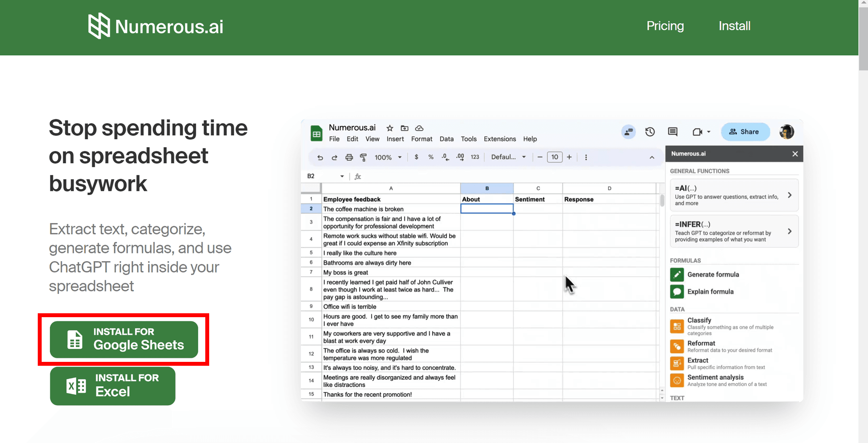
Task: Click the undo icon in toolbar
Action: (x=320, y=158)
